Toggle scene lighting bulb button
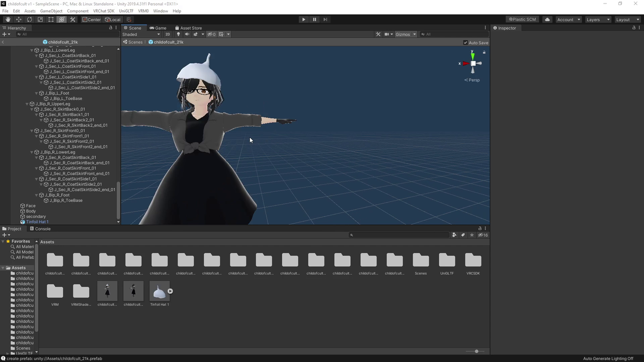Viewport: 644px width, 362px height. click(178, 34)
